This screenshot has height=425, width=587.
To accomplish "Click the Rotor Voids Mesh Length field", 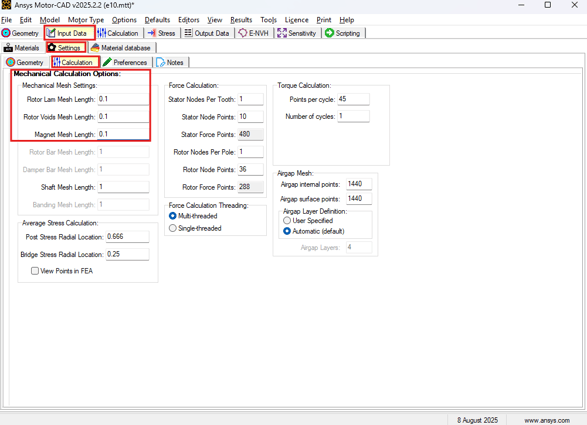I will point(123,117).
